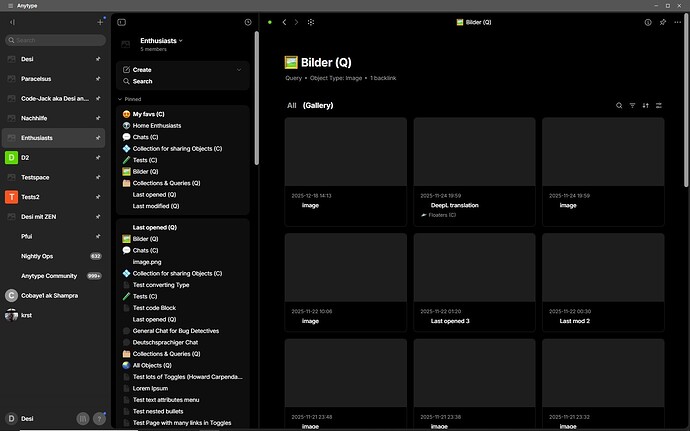Open image card dated 2025-12-18 14:13
The width and height of the screenshot is (690, 431).
coord(345,172)
